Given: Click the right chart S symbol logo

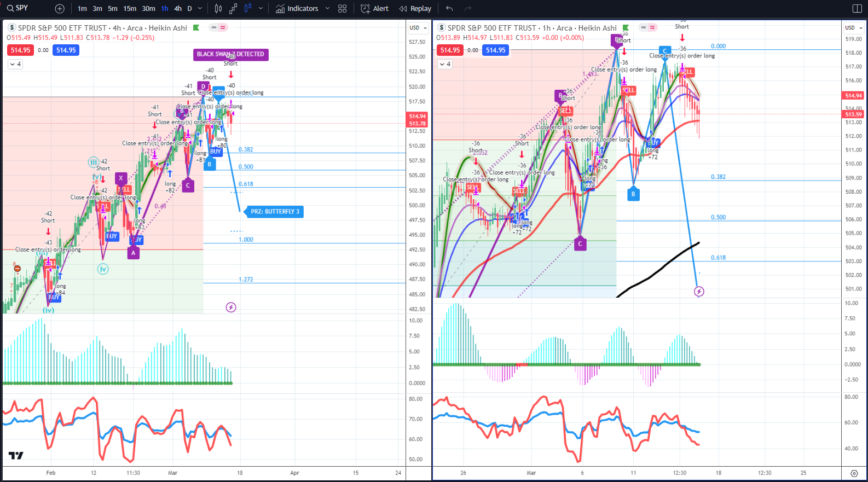Looking at the screenshot, I should 442,28.
